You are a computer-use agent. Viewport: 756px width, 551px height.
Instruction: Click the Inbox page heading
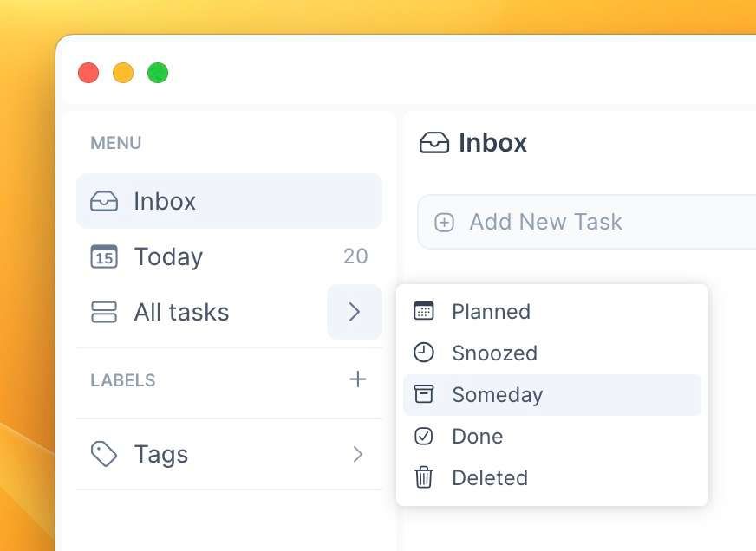click(x=492, y=143)
